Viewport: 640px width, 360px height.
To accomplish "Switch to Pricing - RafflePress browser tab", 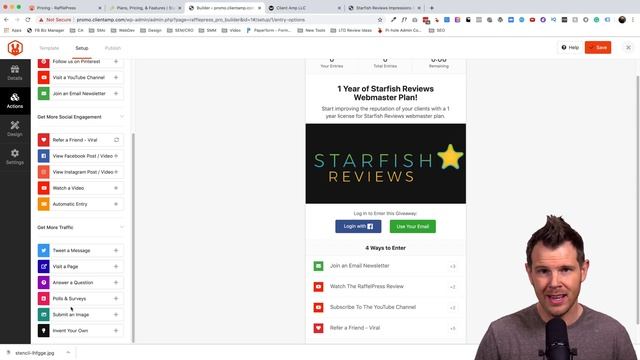I will [65, 8].
